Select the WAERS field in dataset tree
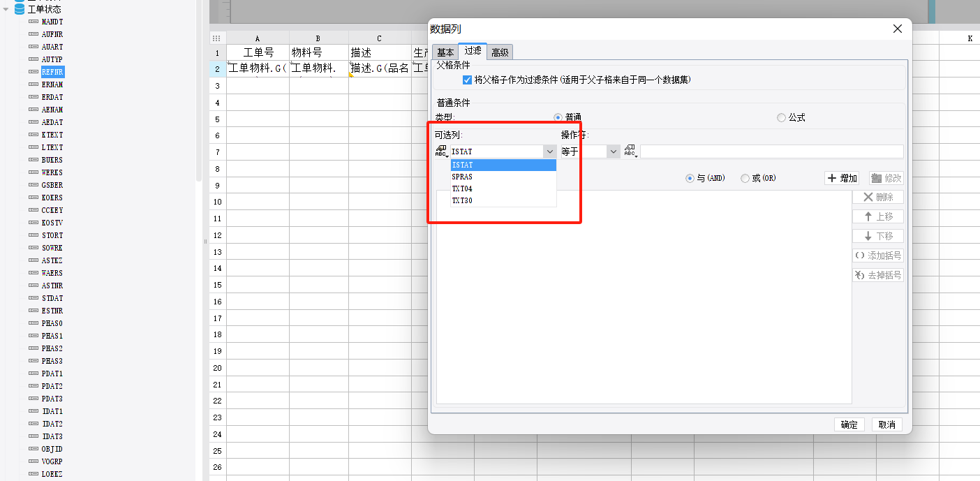Viewport: 980px width, 481px height. pos(52,273)
